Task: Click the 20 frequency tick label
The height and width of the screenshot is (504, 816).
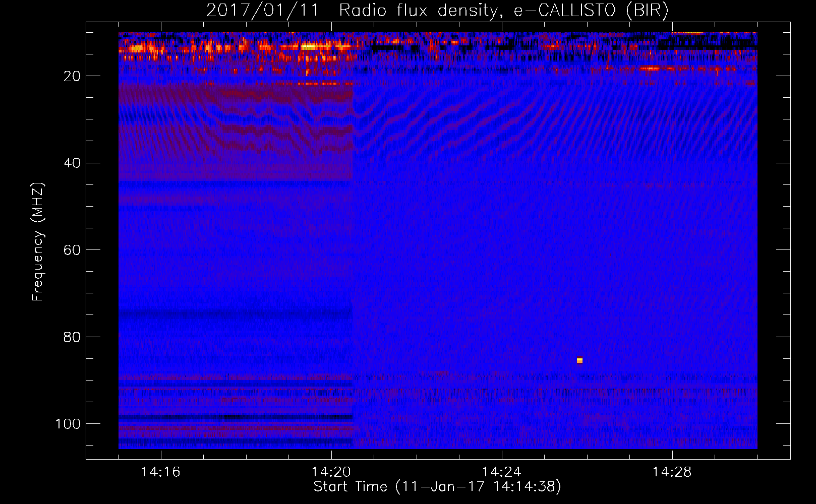Action: [x=72, y=76]
